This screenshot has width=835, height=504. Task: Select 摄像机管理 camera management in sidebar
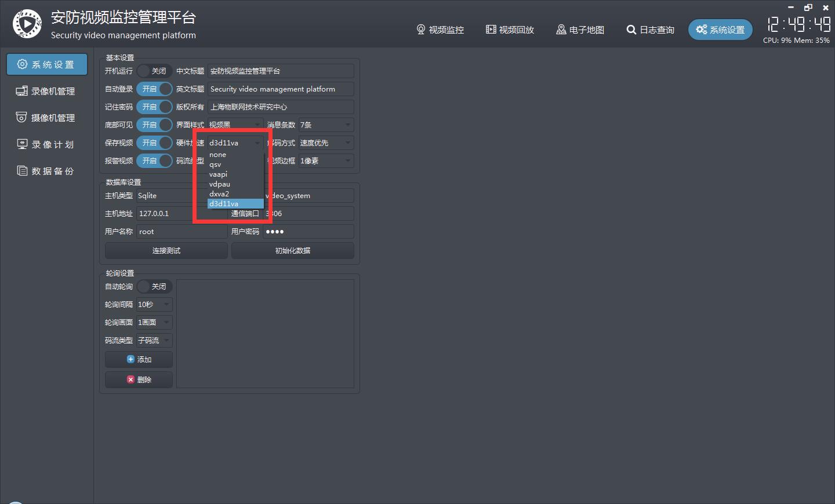click(46, 118)
